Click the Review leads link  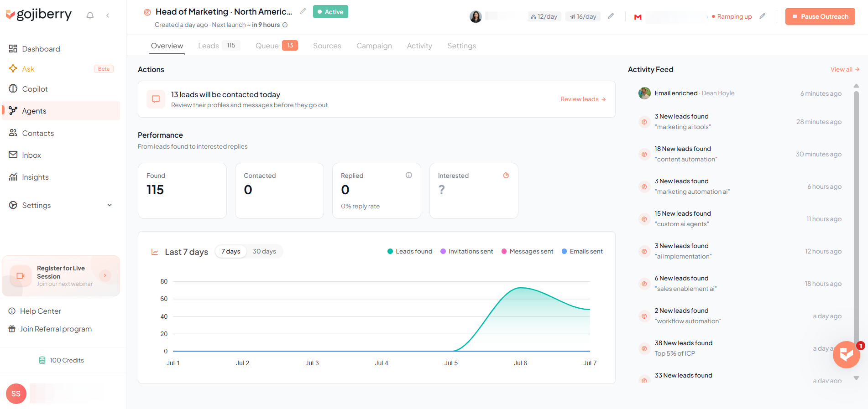(x=583, y=99)
